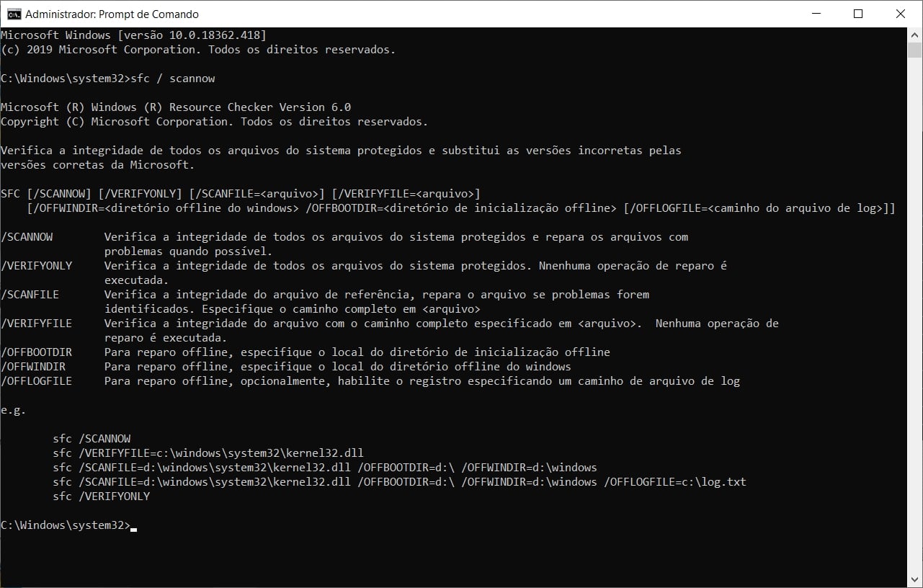Click the /VERIFYFILE option in the description list

(37, 324)
